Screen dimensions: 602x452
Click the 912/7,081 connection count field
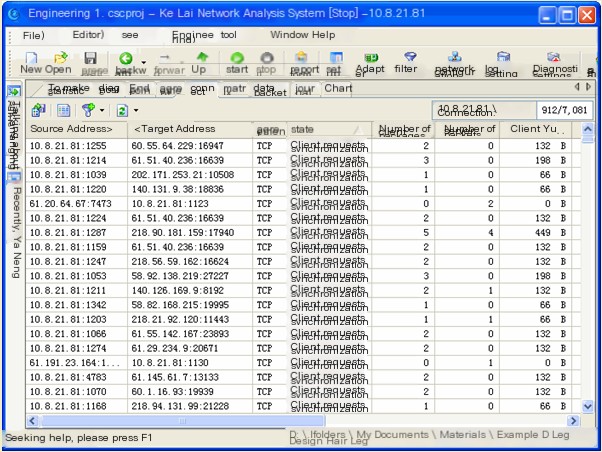564,110
